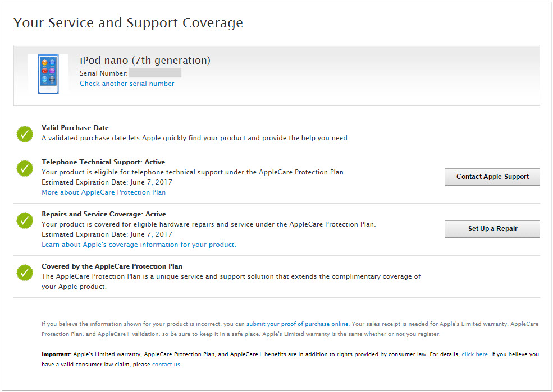Follow Learn about Apple's coverage information link

tap(139, 245)
